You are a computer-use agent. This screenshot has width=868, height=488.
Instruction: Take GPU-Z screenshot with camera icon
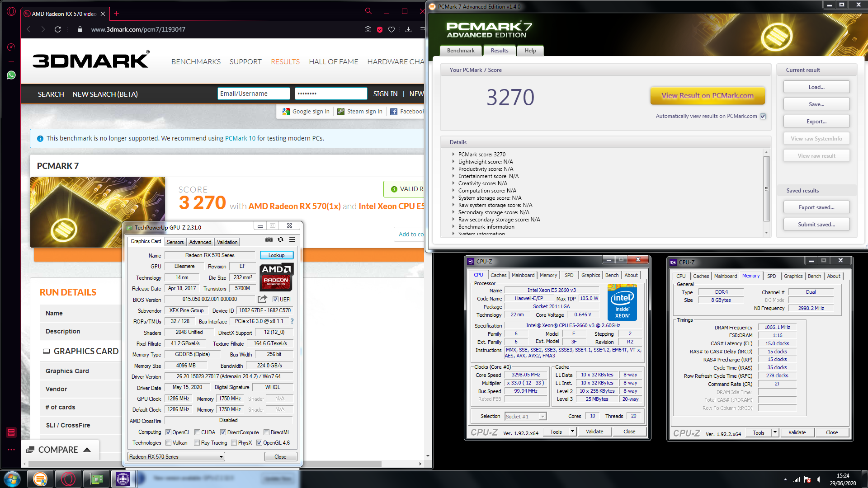pos(269,239)
